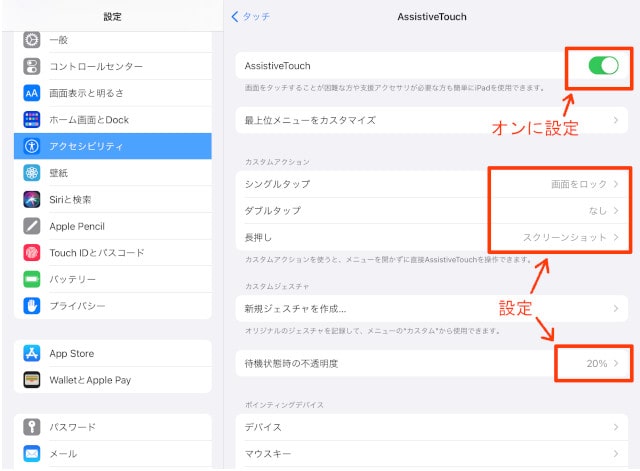
Task: Tap ダブルタップ row label
Action: click(x=273, y=211)
